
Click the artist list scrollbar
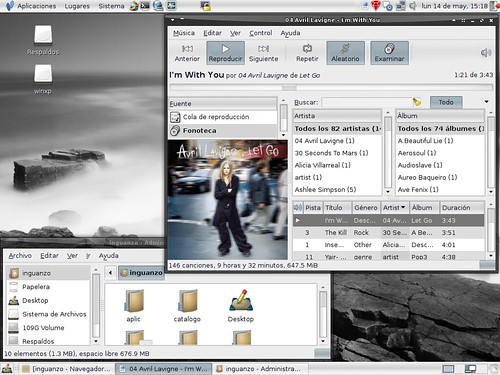tap(388, 153)
